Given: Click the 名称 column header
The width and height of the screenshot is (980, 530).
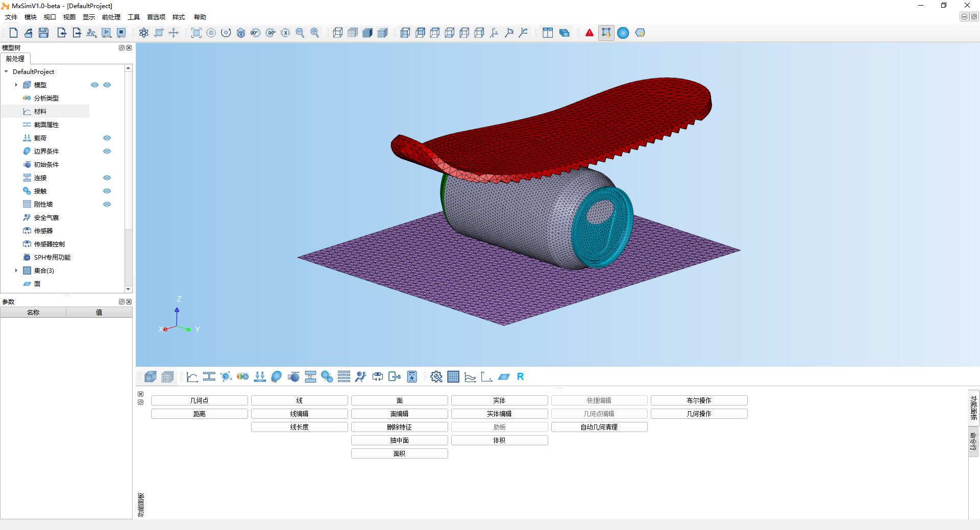Looking at the screenshot, I should point(33,312).
